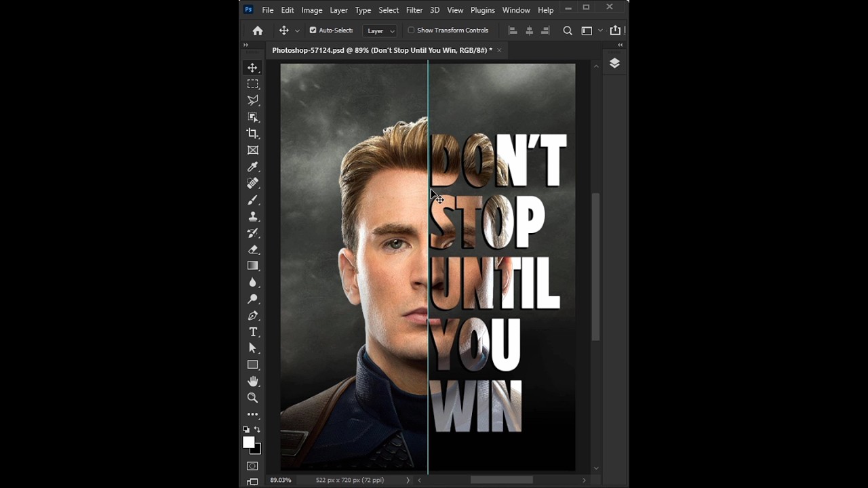Click the vertical canvas scrollbar thumb

596,267
